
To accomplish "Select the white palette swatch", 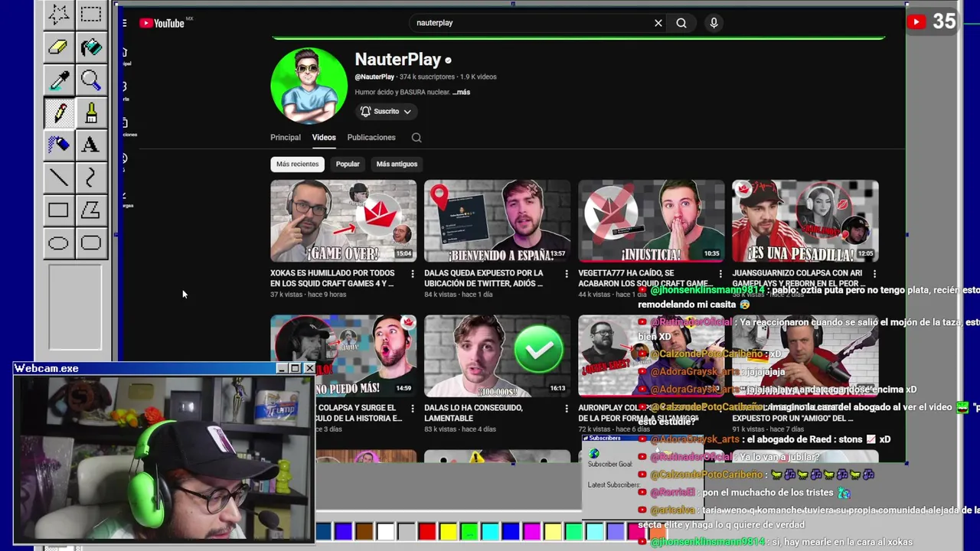I will coord(385,530).
